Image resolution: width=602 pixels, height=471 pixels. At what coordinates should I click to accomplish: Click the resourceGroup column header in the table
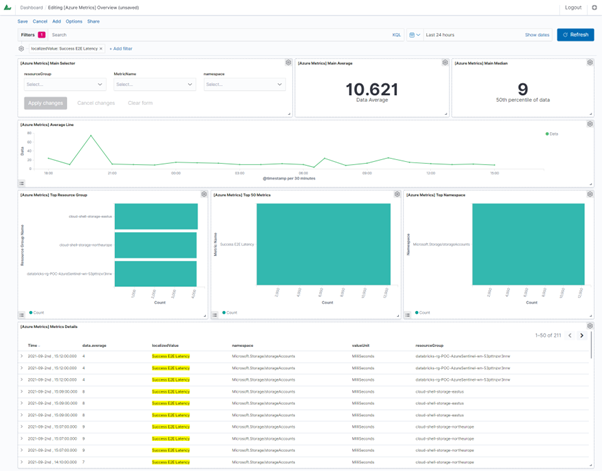point(429,345)
